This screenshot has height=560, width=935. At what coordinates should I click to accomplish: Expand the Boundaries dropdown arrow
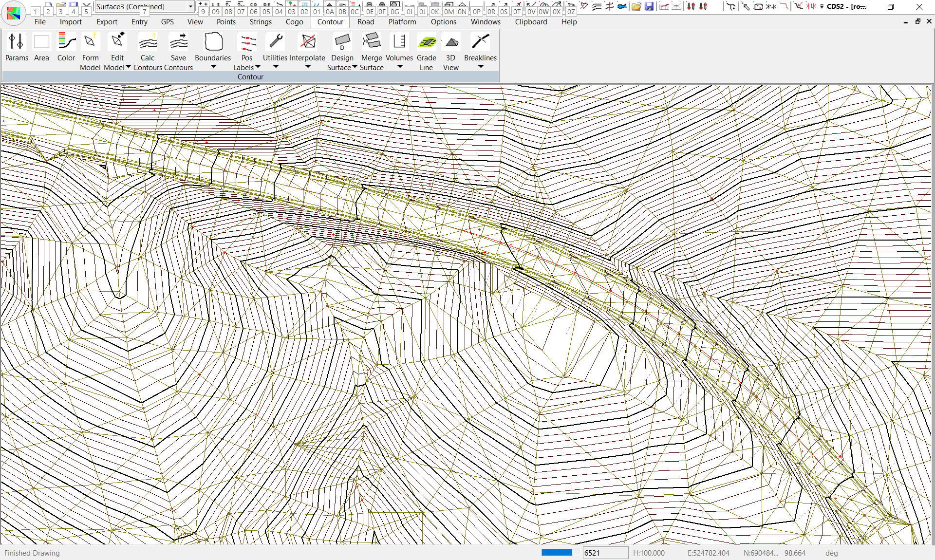click(x=213, y=67)
